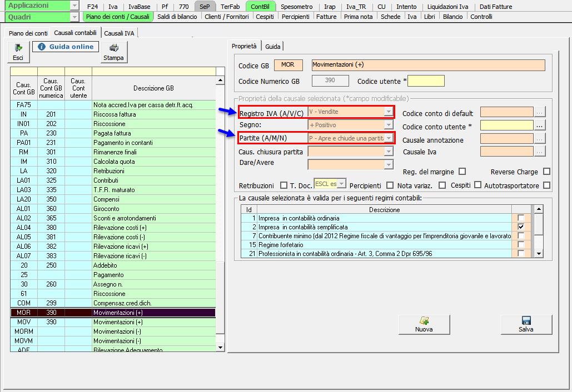Viewport: 572px width, 392px height.
Task: Open browse button for Causale Iva
Action: (x=540, y=151)
